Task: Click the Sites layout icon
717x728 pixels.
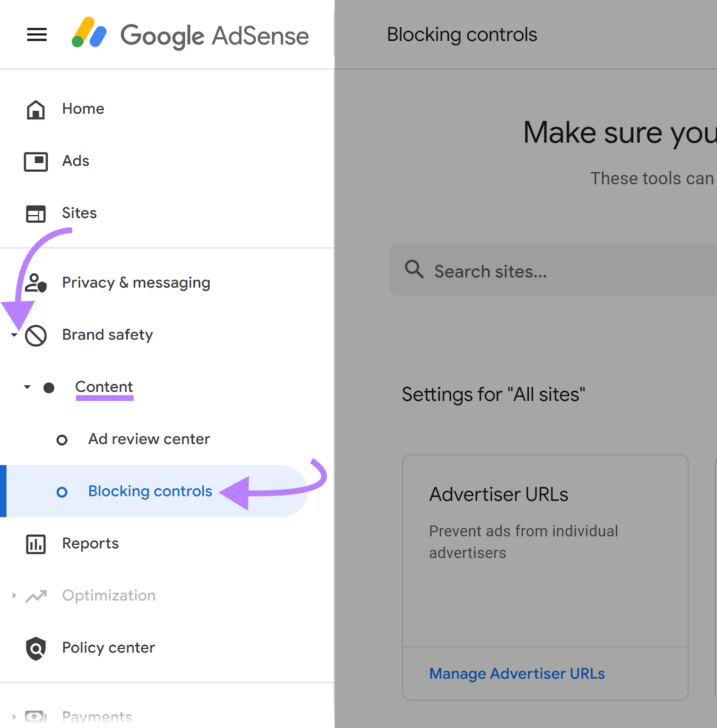Action: pyautogui.click(x=36, y=214)
